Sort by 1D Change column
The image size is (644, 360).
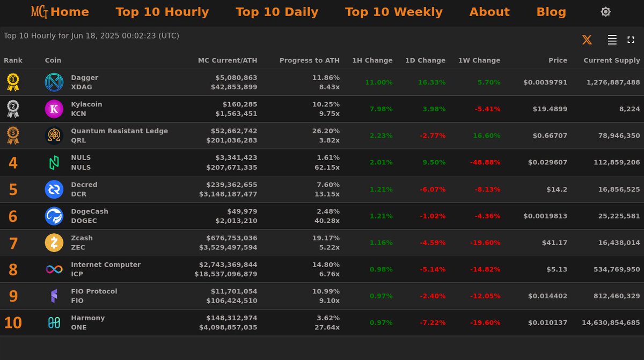425,61
